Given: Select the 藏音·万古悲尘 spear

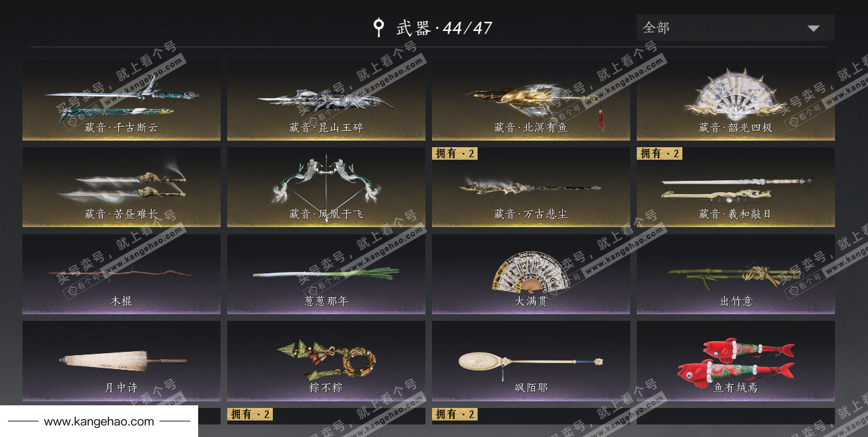Looking at the screenshot, I should (x=531, y=187).
